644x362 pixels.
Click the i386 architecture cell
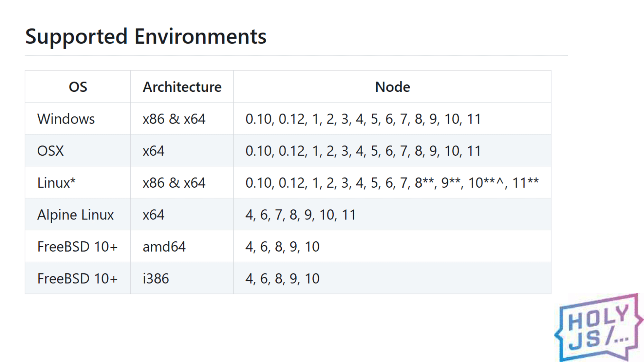[156, 278]
